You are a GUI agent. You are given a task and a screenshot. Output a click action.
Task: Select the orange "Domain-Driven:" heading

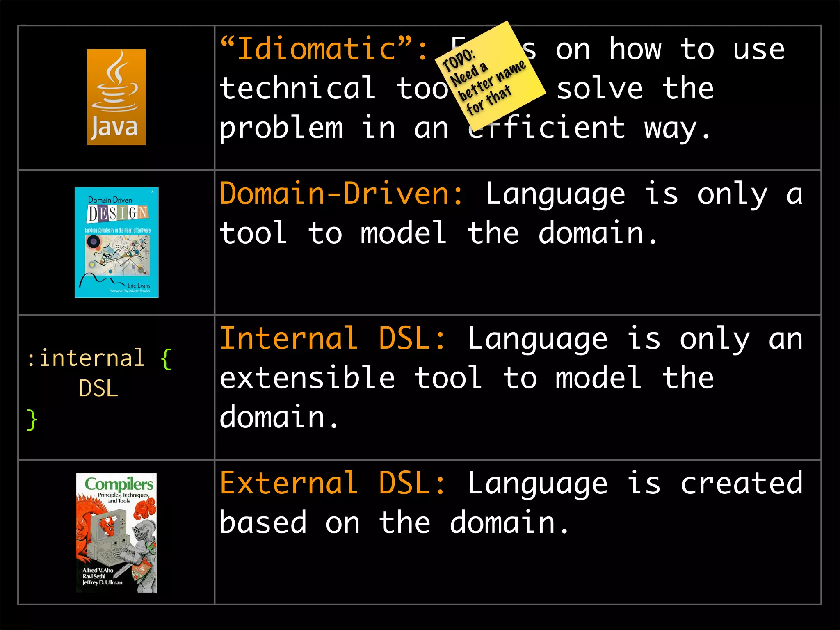(x=342, y=194)
